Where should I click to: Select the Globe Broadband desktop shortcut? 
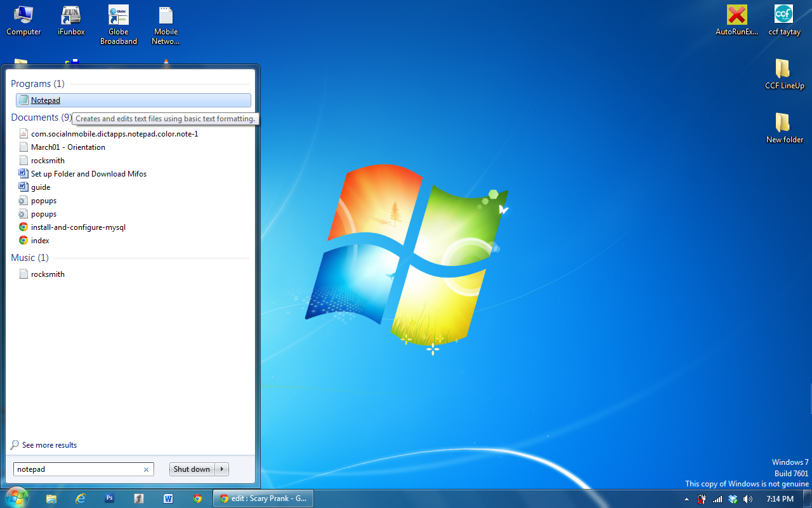(x=119, y=25)
